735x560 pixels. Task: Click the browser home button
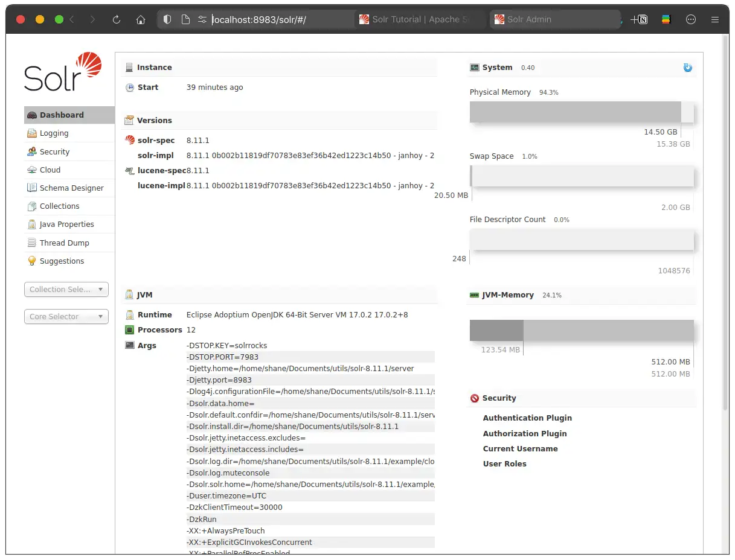[141, 19]
